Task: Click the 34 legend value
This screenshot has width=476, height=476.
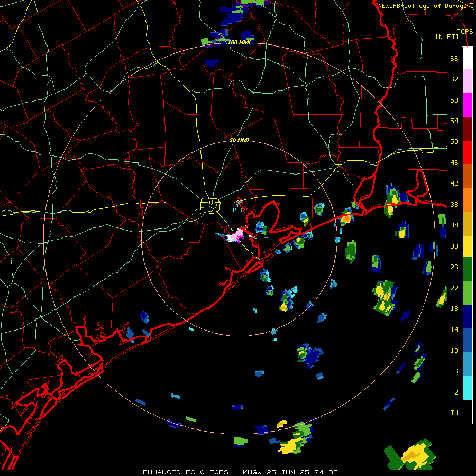Action: coord(454,225)
